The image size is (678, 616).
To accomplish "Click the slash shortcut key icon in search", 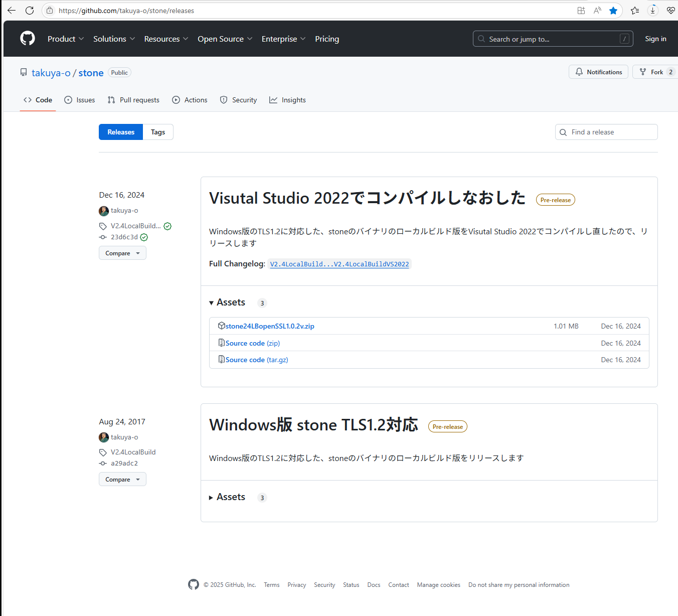I will (x=624, y=39).
